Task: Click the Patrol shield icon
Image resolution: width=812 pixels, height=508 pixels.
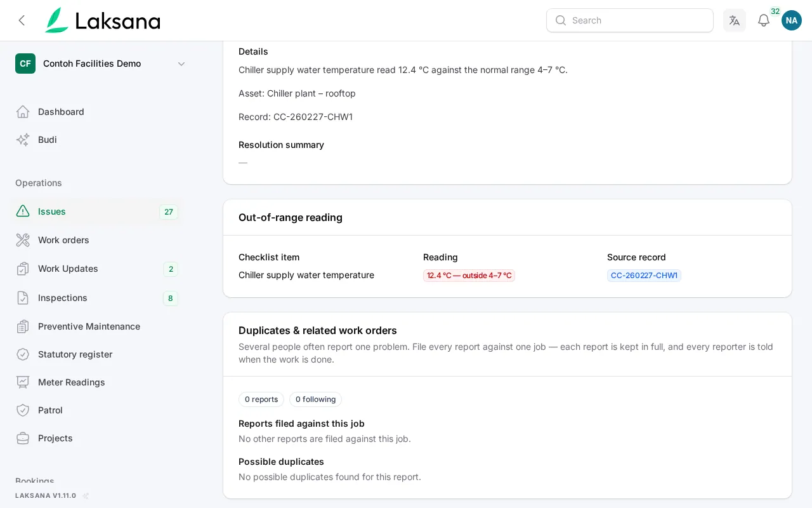Action: pyautogui.click(x=23, y=410)
